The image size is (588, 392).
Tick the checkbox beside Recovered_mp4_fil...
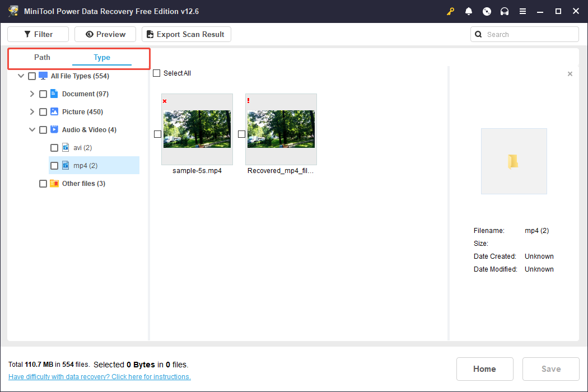[241, 134]
